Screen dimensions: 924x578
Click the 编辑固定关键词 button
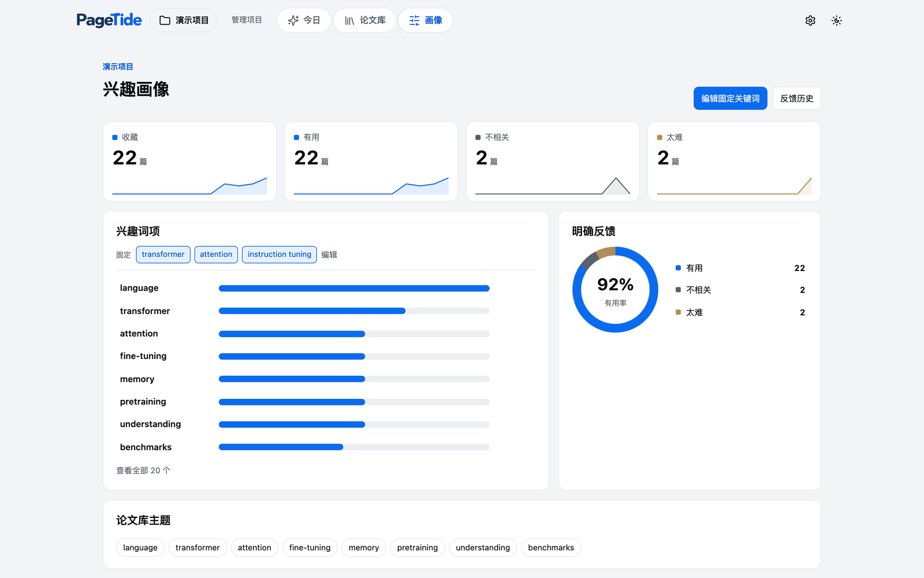[x=730, y=98]
